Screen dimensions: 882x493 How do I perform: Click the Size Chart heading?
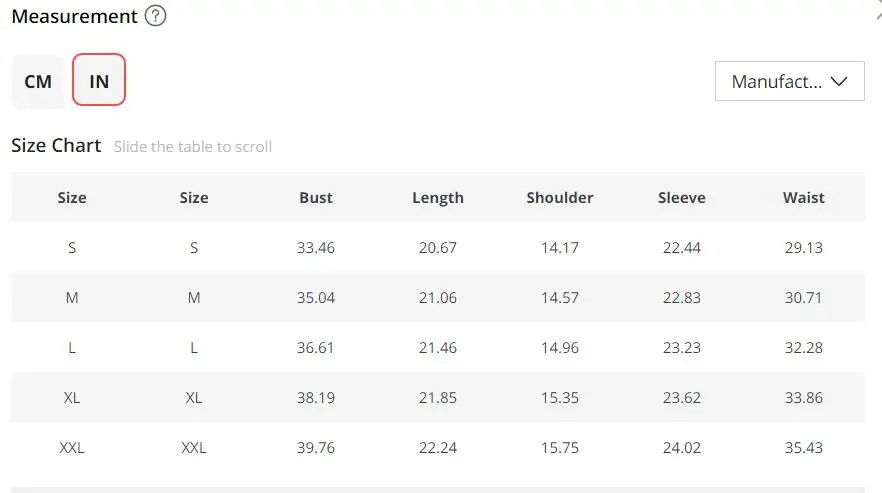(x=56, y=145)
